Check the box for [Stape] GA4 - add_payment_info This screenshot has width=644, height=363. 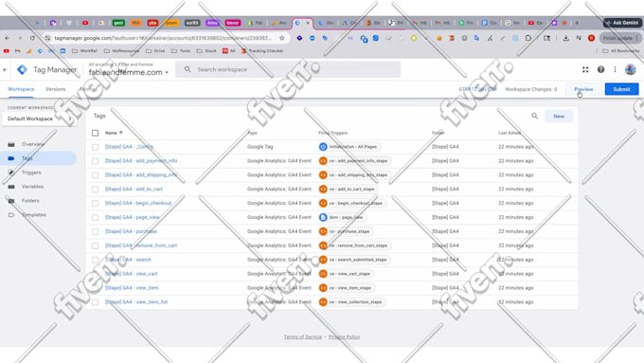tap(96, 161)
